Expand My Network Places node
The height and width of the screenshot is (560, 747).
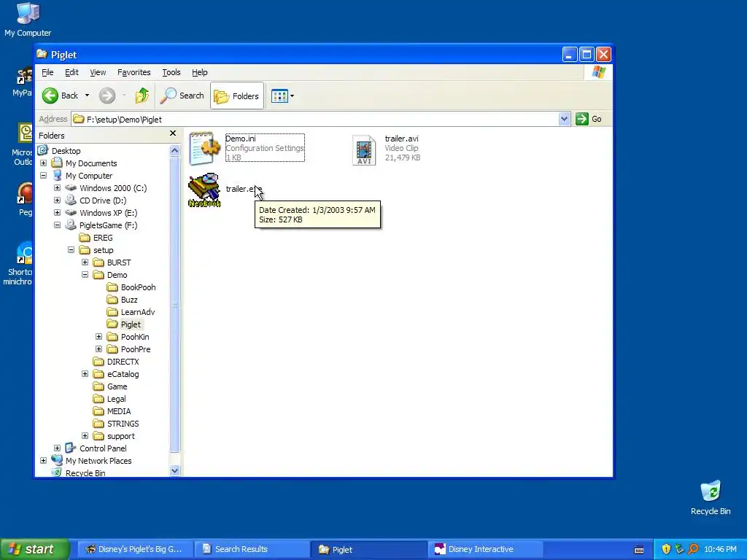[x=43, y=461]
